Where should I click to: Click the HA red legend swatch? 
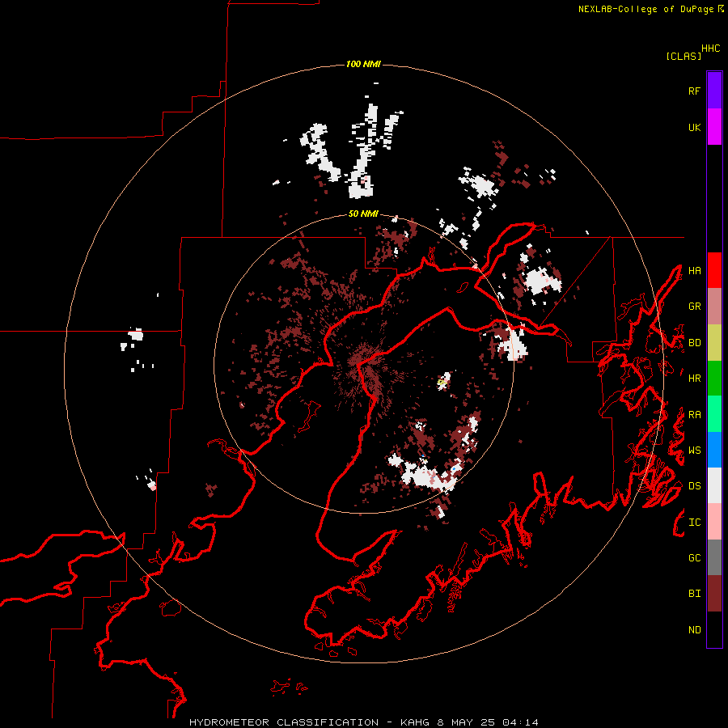[x=714, y=270]
